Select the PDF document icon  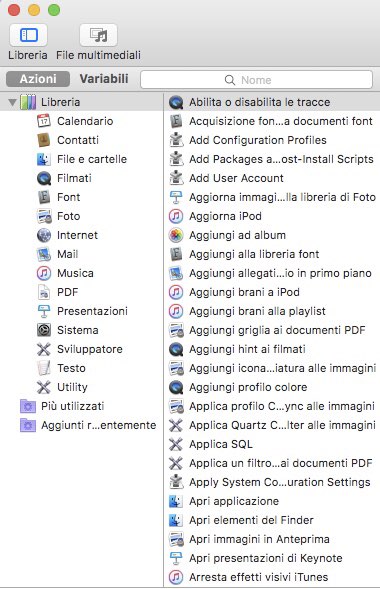[44, 292]
